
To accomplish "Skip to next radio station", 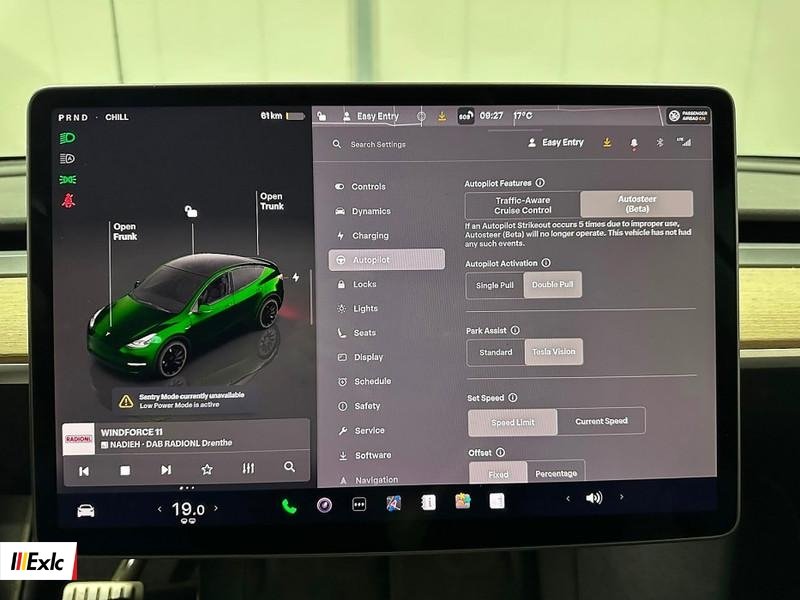I will (166, 470).
